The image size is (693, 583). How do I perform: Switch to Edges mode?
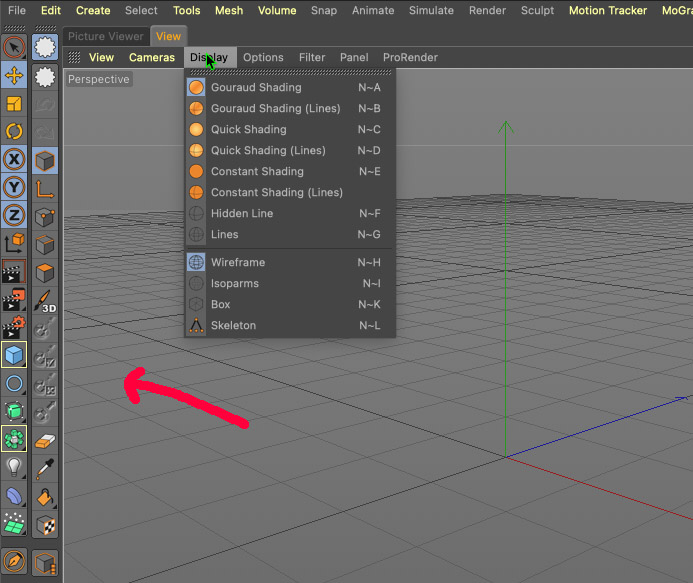tap(45, 245)
